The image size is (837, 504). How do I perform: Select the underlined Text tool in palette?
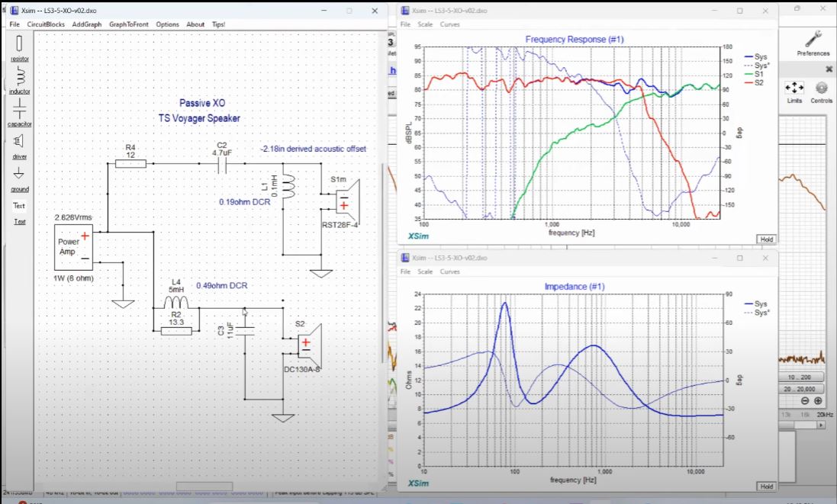coord(19,221)
